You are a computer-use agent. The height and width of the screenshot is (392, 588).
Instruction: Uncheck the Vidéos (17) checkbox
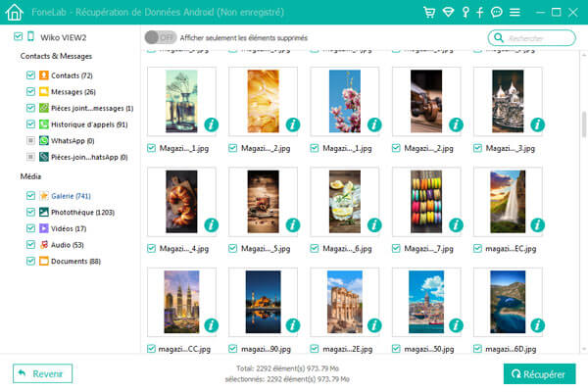30,228
